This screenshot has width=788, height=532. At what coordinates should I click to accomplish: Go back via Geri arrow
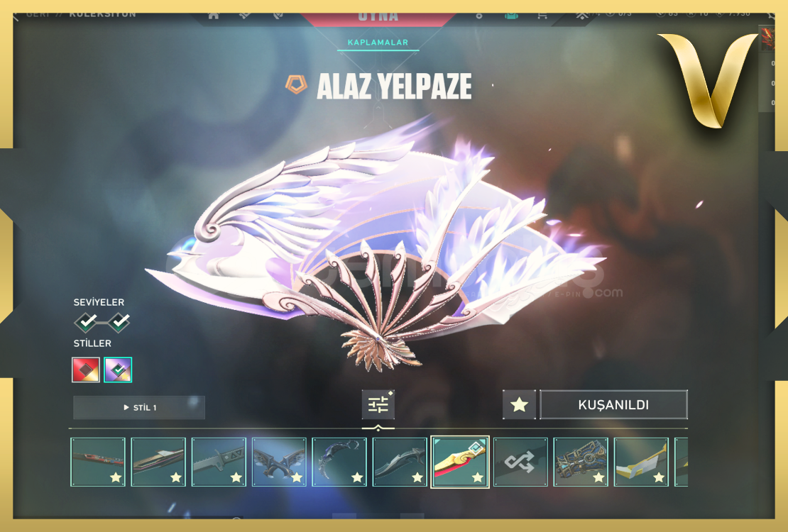point(16,16)
